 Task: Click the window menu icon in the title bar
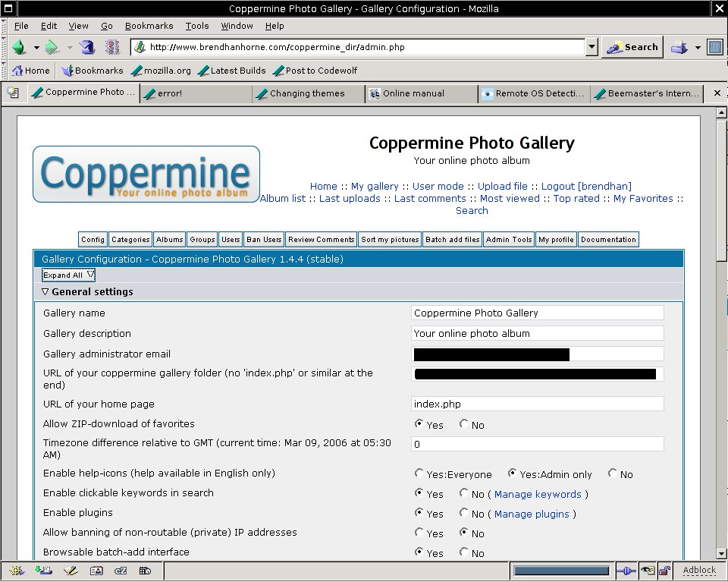coord(8,8)
